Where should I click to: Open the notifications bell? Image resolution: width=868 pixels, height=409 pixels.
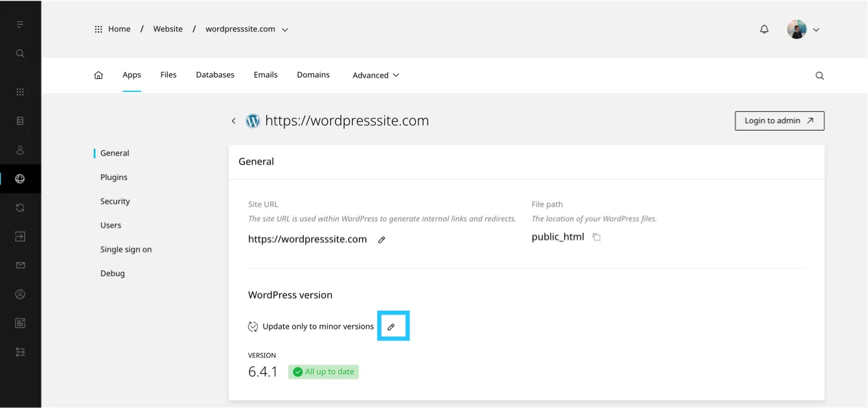coord(764,29)
